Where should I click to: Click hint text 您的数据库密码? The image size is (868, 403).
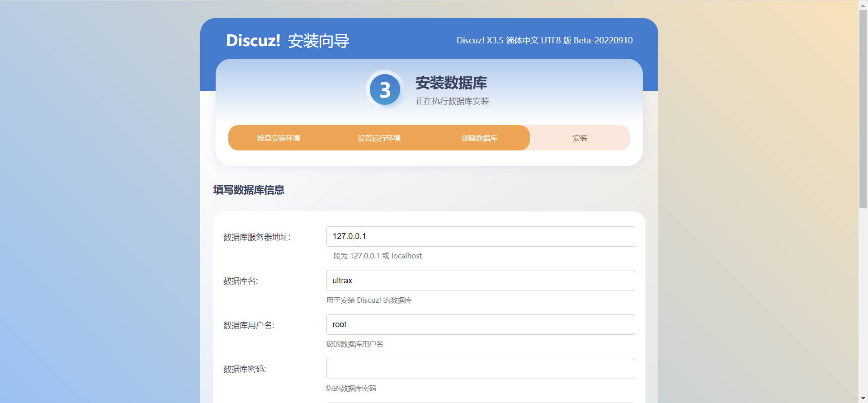[351, 388]
